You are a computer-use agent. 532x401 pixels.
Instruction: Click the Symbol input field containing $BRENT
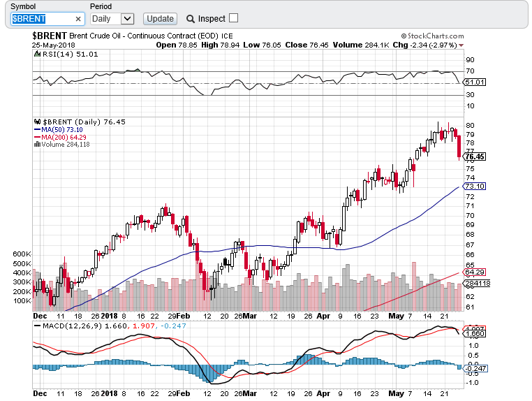(47, 19)
